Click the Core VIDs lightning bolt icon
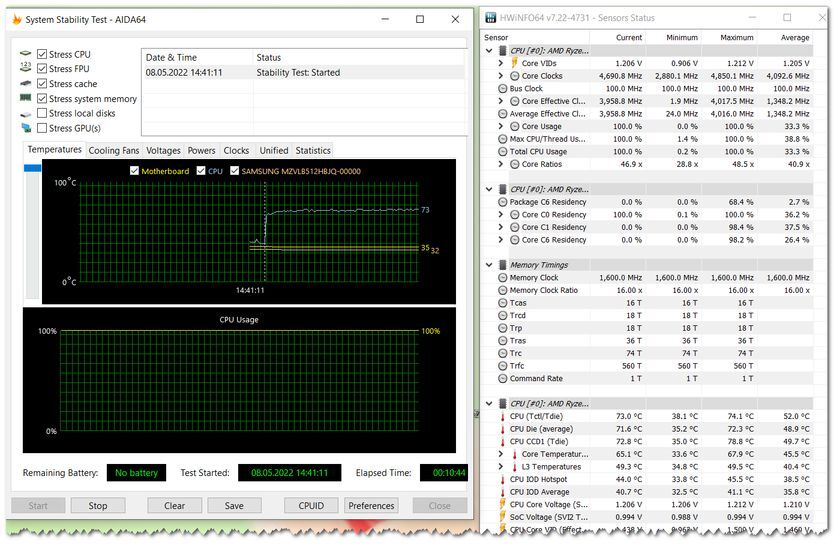834x545 pixels. [513, 63]
